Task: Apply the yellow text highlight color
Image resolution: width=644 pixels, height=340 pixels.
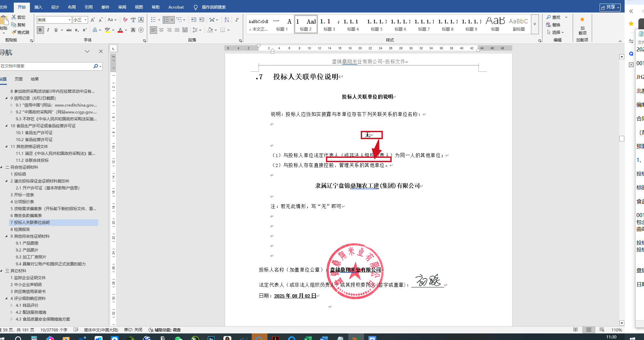Action: click(x=107, y=30)
